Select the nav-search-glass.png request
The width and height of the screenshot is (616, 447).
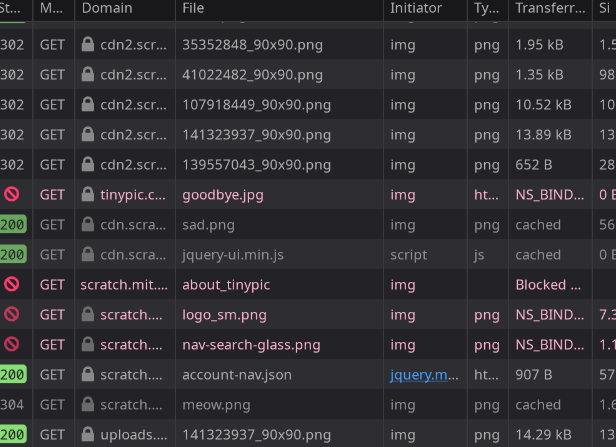coord(251,345)
